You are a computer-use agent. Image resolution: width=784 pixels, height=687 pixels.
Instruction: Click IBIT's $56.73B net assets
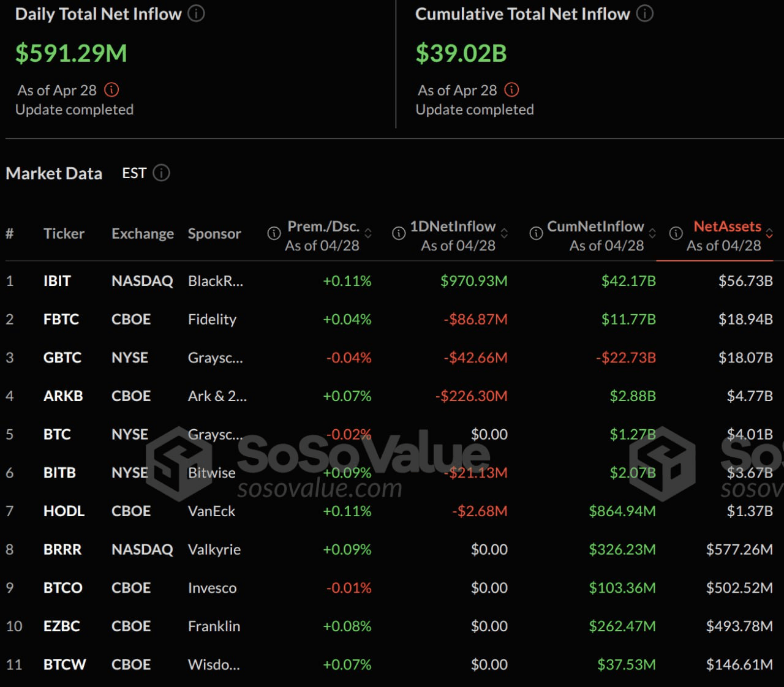[745, 281]
